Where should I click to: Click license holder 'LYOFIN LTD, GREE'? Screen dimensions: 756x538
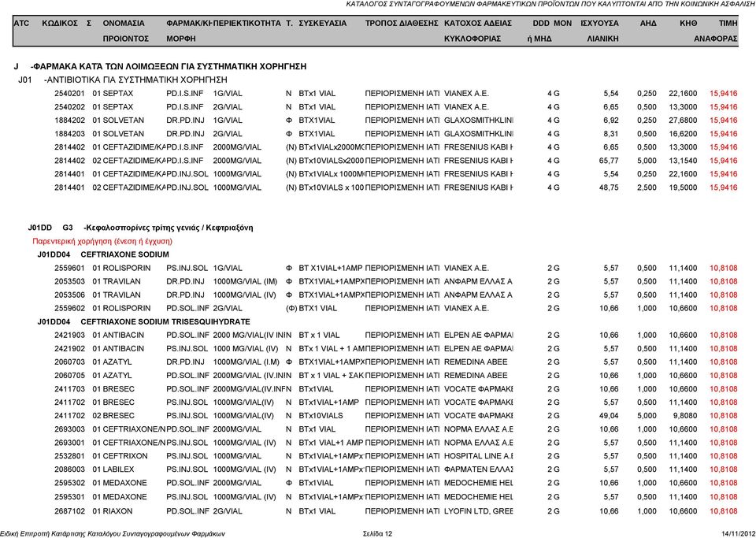point(478,511)
